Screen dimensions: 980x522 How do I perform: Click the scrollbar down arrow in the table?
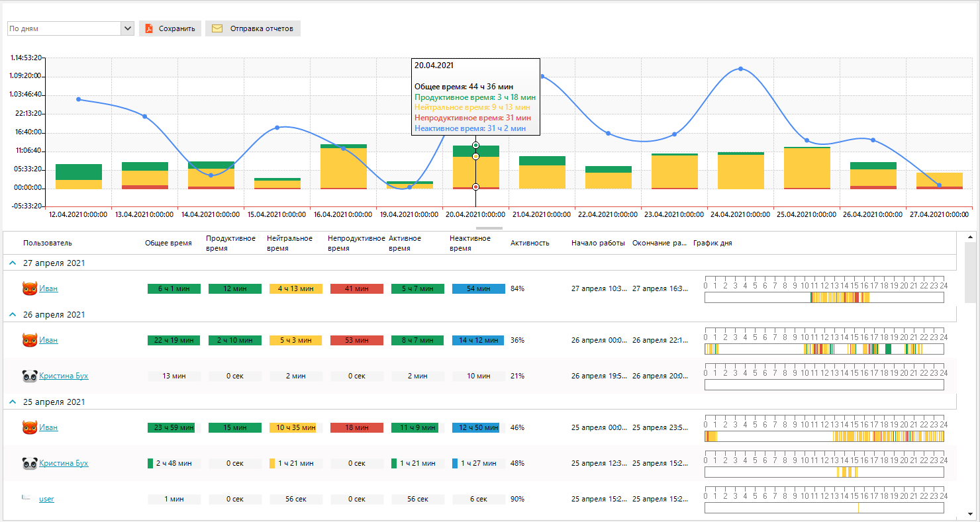coord(971,513)
